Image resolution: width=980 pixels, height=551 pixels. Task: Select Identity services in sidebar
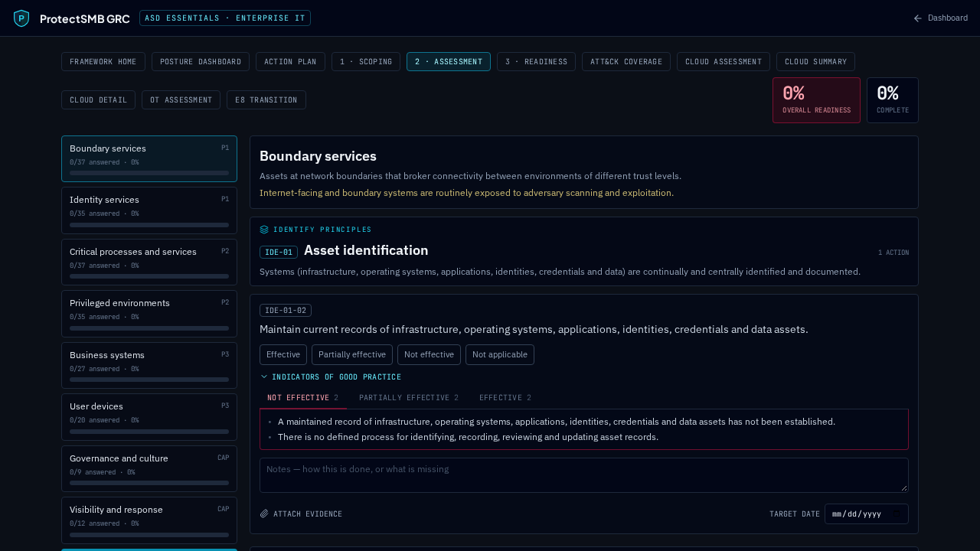click(149, 210)
